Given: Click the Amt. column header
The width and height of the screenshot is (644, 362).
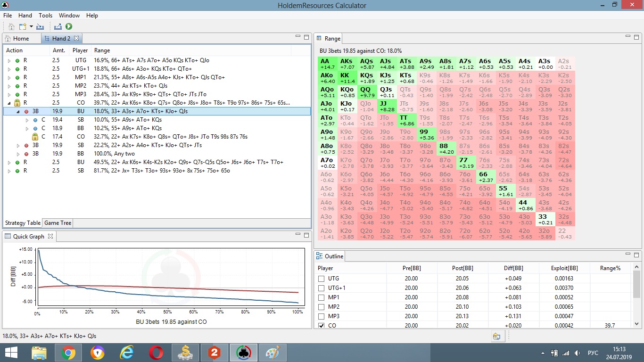Looking at the screenshot, I should coord(59,50).
